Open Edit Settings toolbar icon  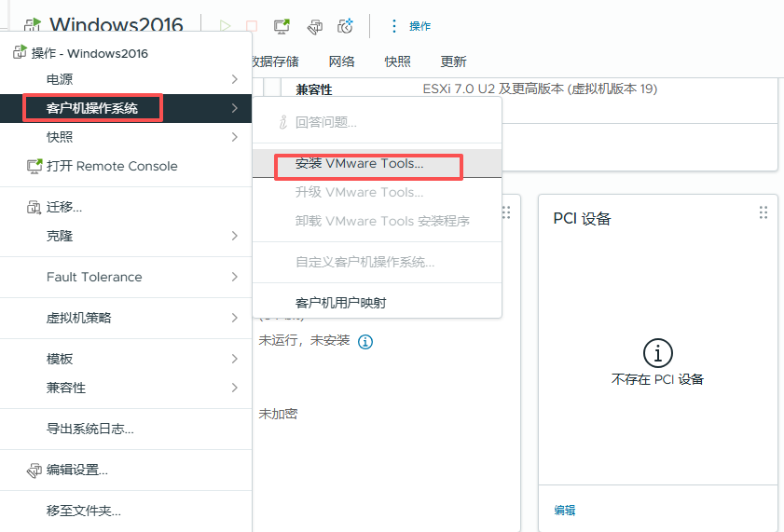click(314, 26)
